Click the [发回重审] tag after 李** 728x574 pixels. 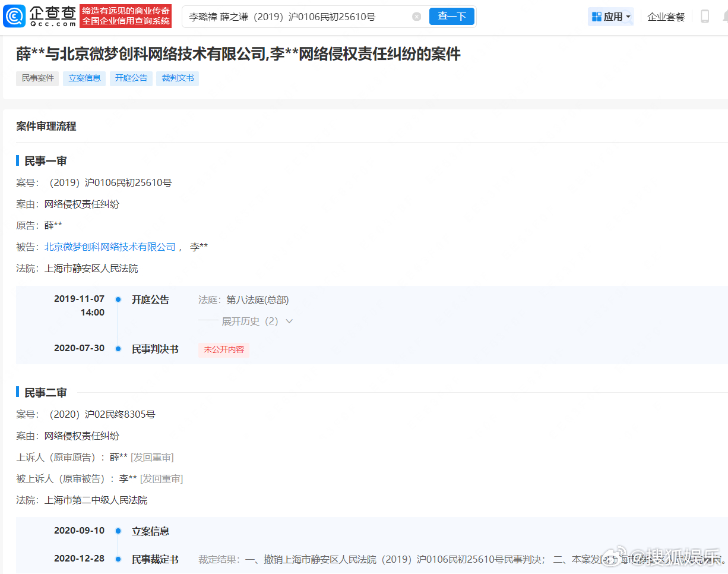(162, 479)
